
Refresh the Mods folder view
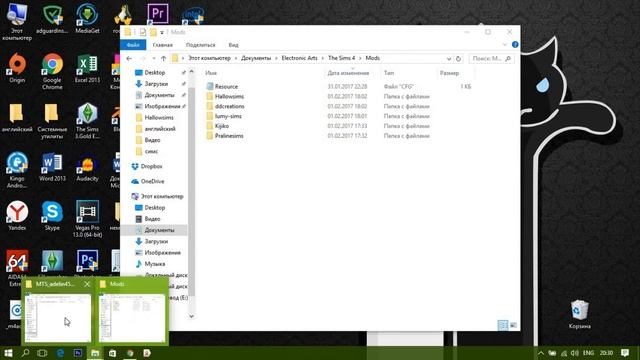coord(458,58)
